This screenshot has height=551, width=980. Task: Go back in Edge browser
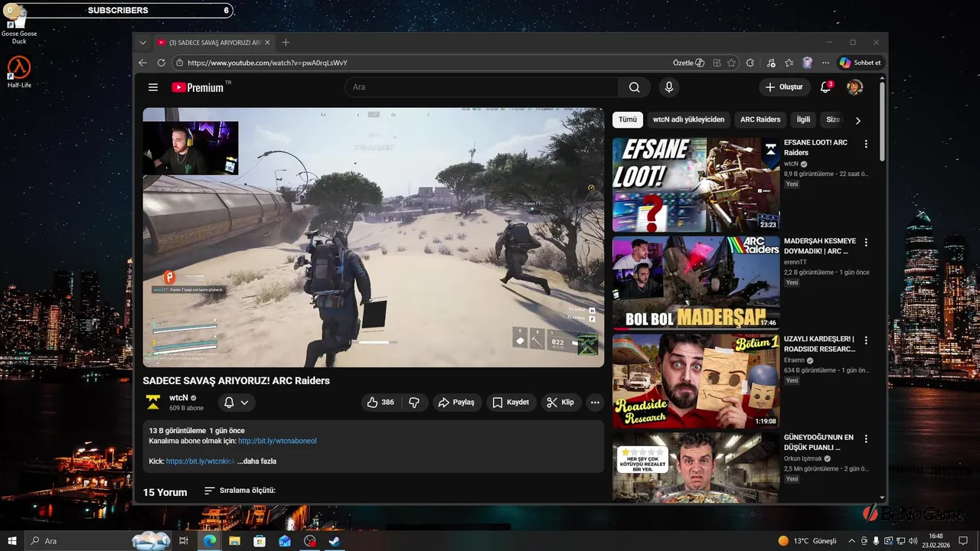click(142, 63)
